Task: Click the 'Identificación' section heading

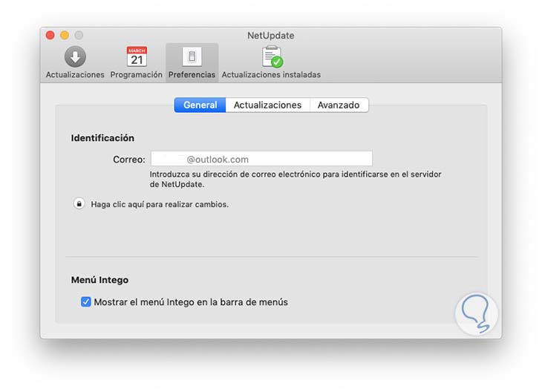Action: click(x=102, y=138)
